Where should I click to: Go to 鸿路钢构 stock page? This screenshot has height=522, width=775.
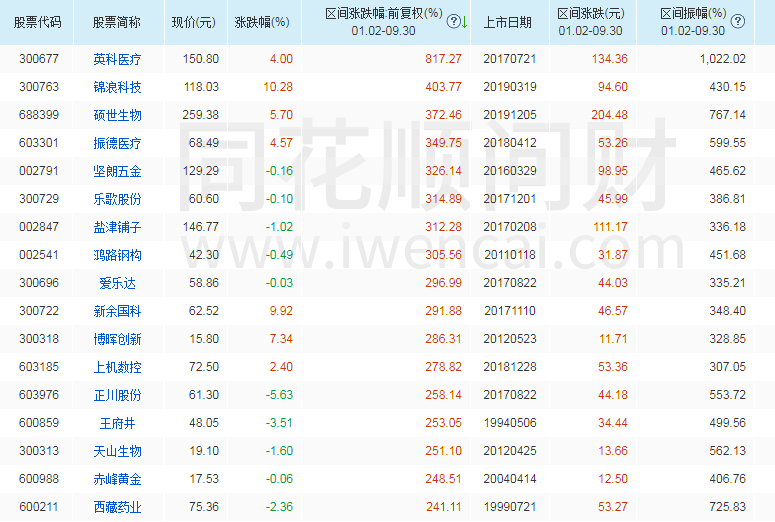coord(117,255)
